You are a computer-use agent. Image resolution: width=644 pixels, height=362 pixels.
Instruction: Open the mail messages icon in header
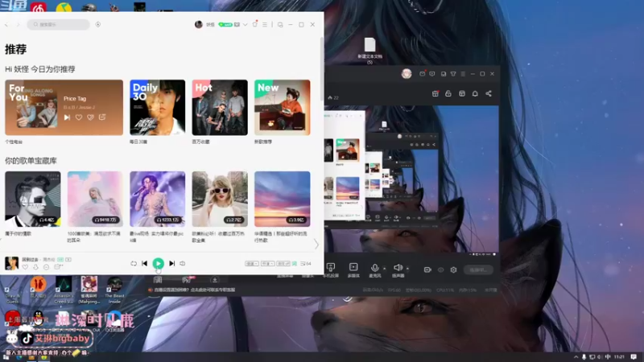[237, 25]
